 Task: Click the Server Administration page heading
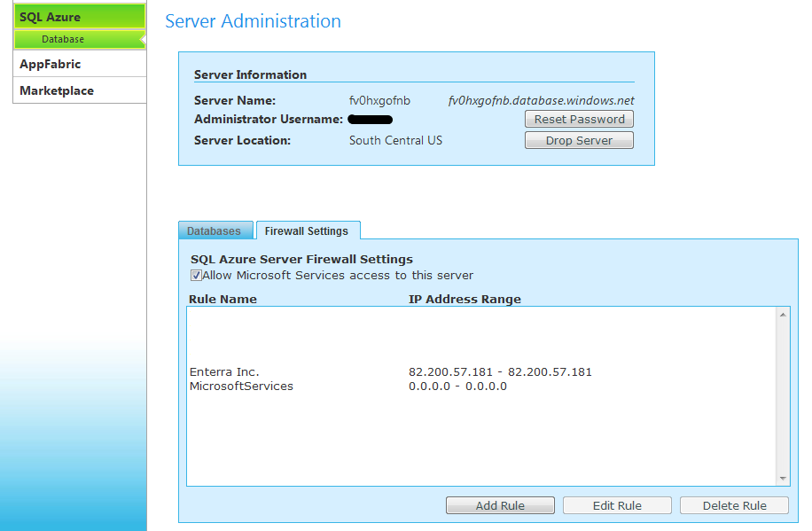point(253,21)
